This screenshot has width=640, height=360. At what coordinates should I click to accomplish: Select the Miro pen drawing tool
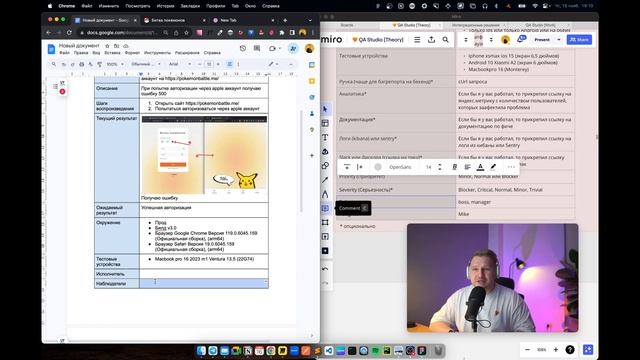point(325,194)
